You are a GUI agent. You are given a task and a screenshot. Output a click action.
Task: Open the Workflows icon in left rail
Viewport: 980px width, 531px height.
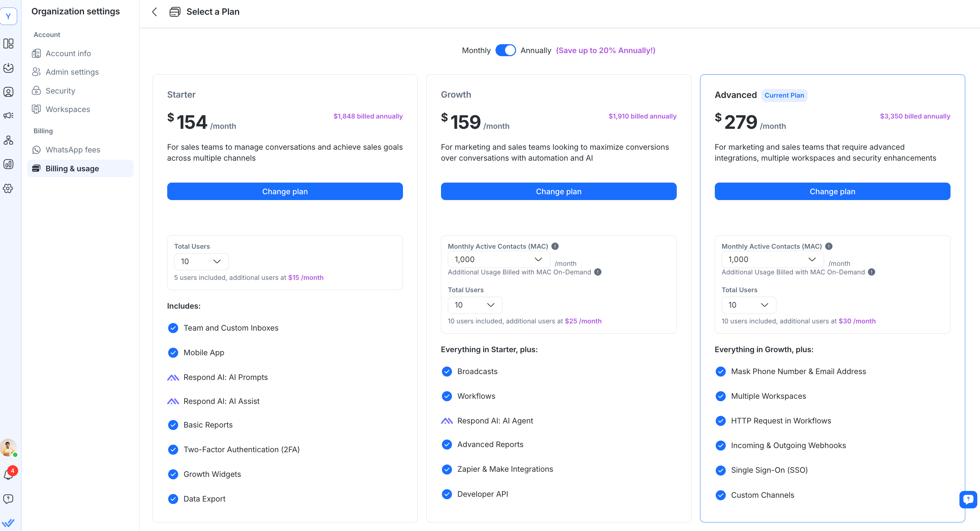tap(8, 140)
